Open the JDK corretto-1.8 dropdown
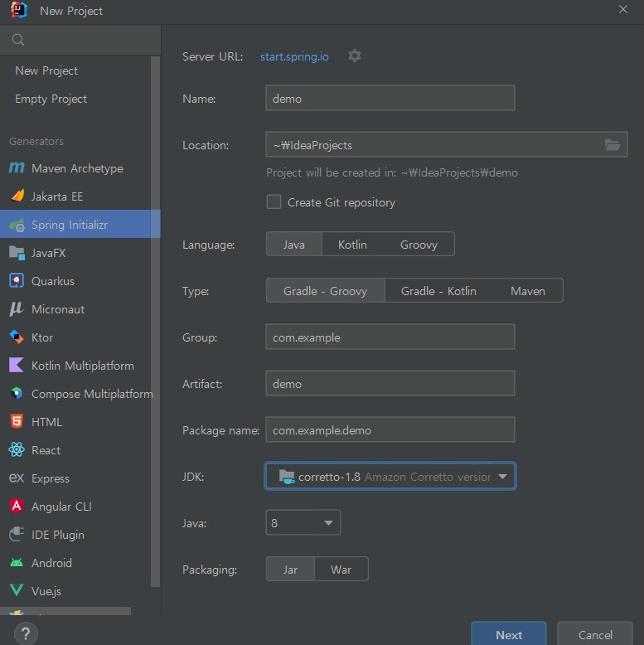 tap(390, 477)
